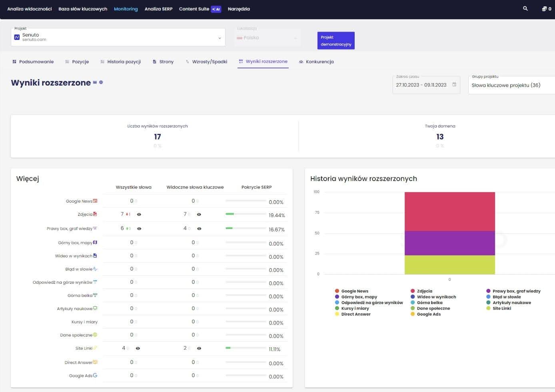Click the Konkurencja tab people icon
Viewport: 555px width, 392px height.
point(301,62)
